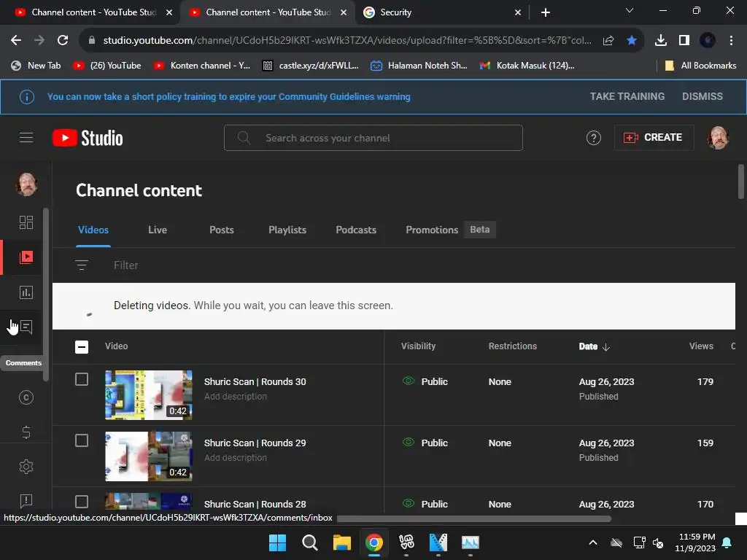Click the Chrome address bar URL

347,41
